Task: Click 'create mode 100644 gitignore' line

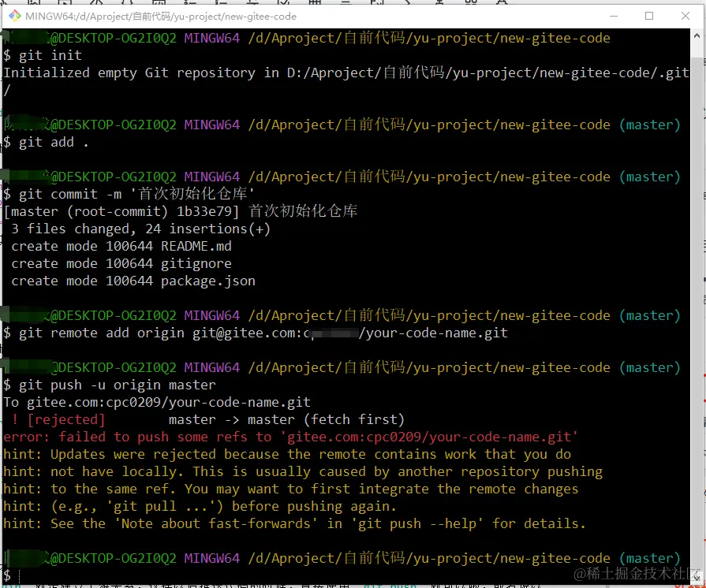Action: coord(121,263)
